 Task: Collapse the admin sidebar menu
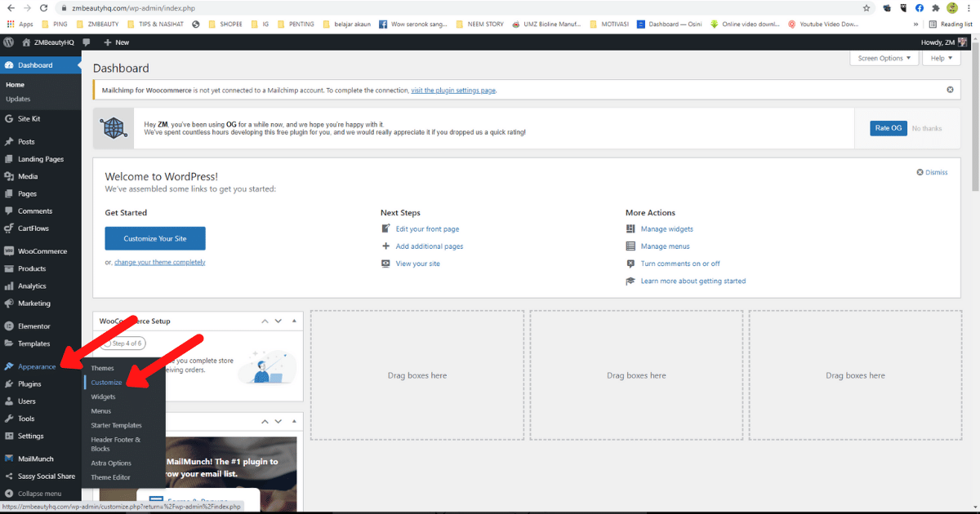point(41,494)
